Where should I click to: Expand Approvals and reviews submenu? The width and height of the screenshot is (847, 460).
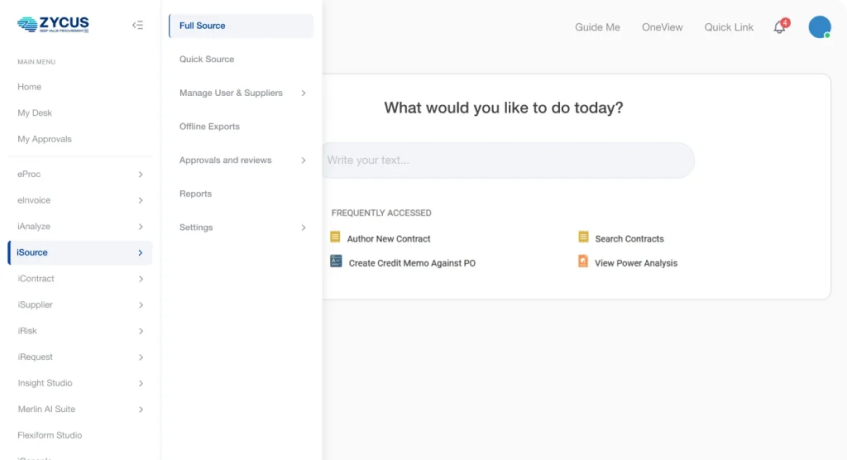coord(303,160)
